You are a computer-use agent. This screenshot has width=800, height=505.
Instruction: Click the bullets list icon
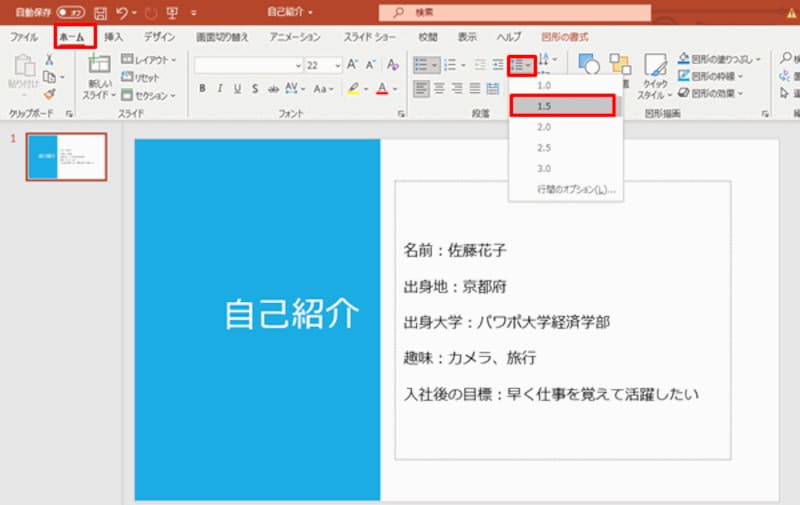point(421,65)
